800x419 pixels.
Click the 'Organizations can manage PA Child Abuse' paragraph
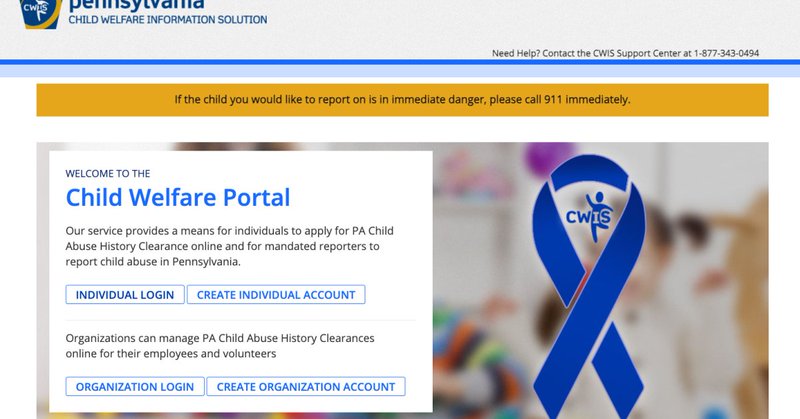point(220,346)
